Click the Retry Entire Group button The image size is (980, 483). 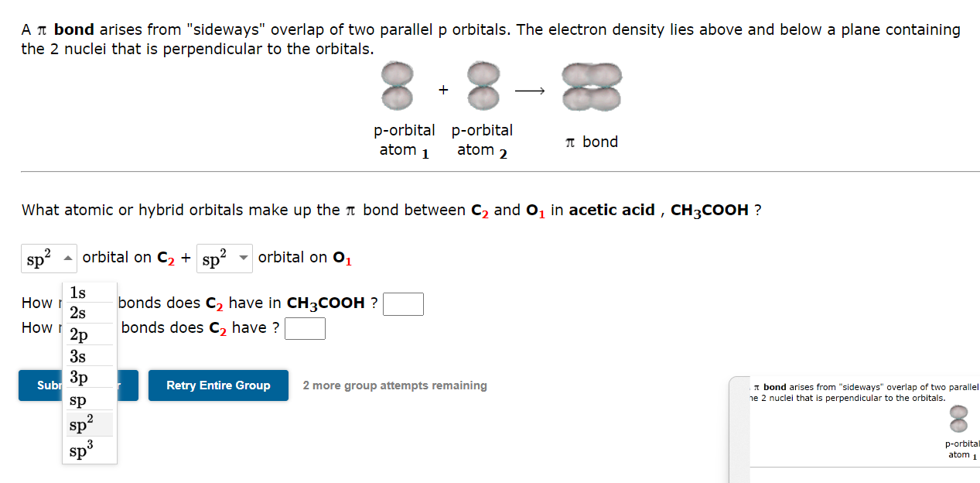(218, 385)
